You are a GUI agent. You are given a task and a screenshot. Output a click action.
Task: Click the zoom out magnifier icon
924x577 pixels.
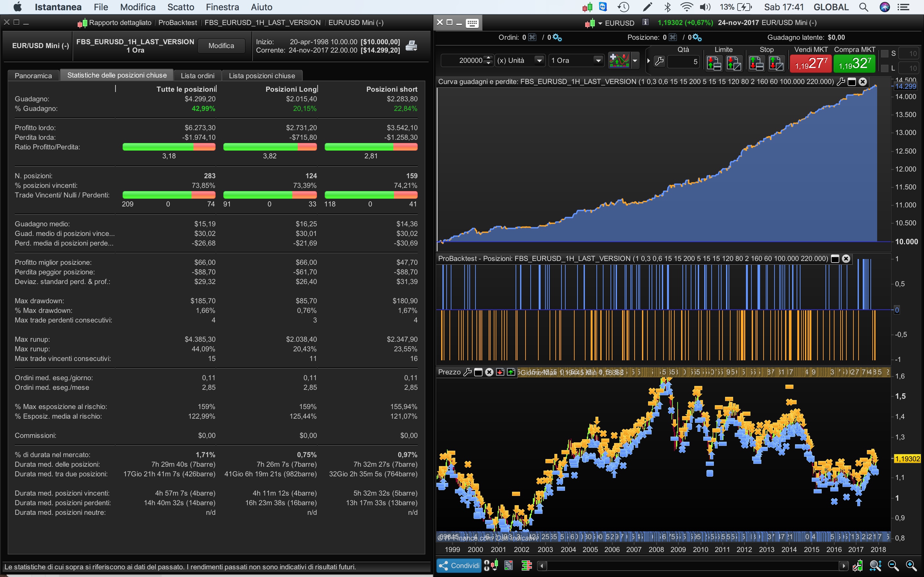point(893,565)
